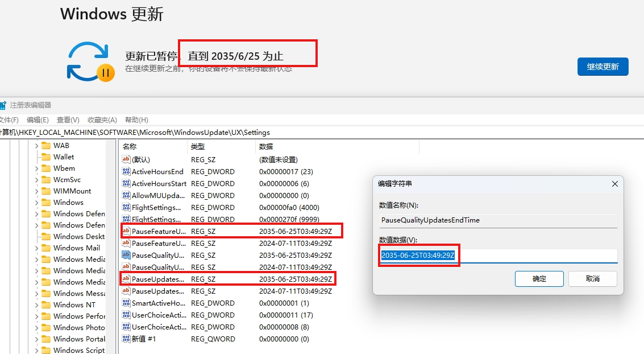Open the 查看(V) menu
Viewport: 644px width, 354px height.
pyautogui.click(x=68, y=120)
